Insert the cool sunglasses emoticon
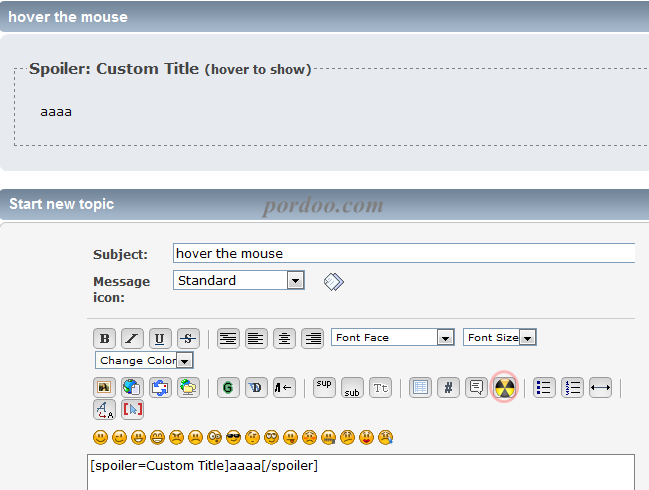 pyautogui.click(x=233, y=437)
